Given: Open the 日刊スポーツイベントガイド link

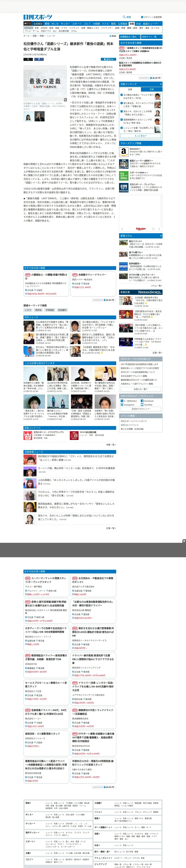Looking at the screenshot, I should [x=134, y=421].
